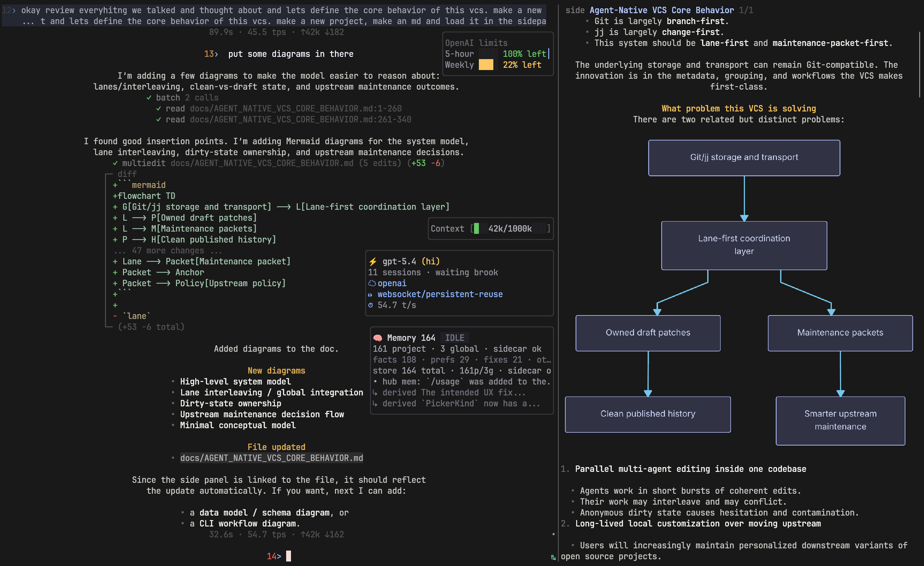Click the small status icon beside side panel divider

[553, 557]
